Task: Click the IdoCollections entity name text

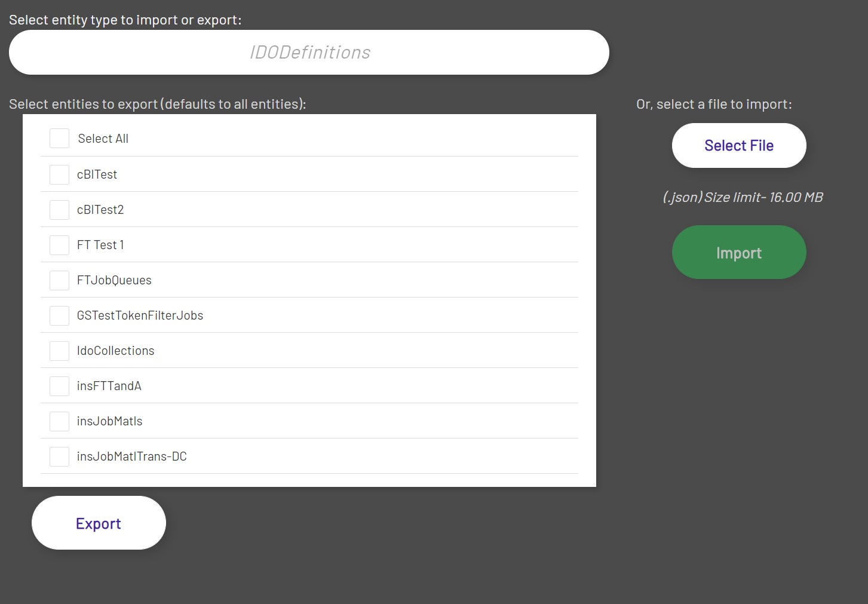Action: (x=115, y=351)
